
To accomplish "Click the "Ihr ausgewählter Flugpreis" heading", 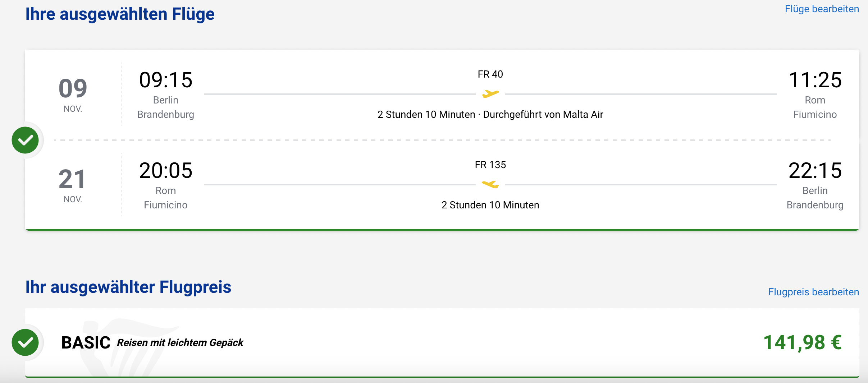I will coord(128,287).
